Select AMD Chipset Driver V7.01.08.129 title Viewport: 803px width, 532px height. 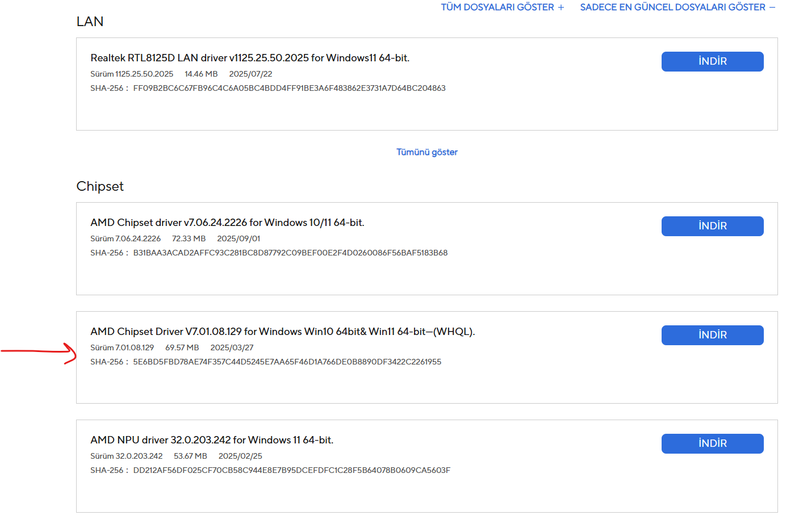[283, 332]
